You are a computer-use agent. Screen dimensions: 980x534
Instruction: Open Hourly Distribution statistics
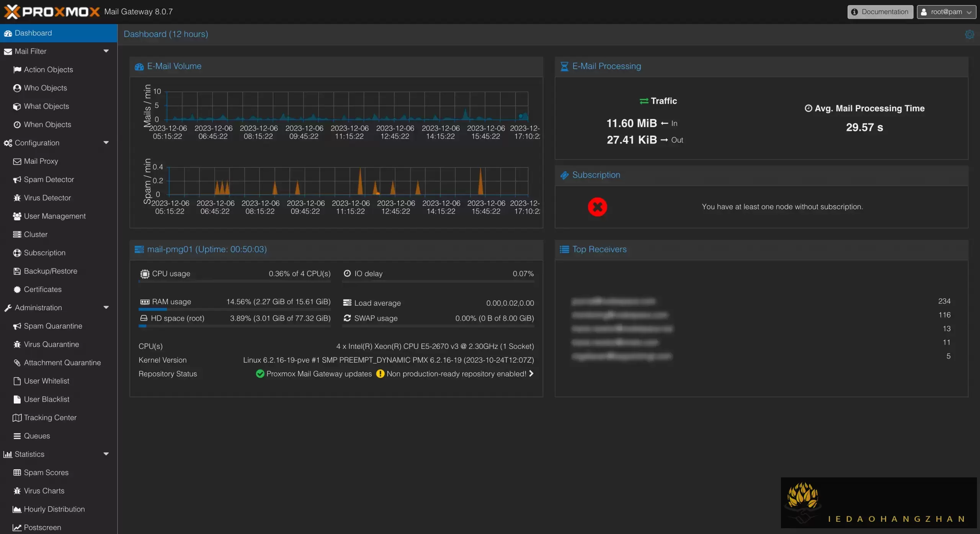59,510
